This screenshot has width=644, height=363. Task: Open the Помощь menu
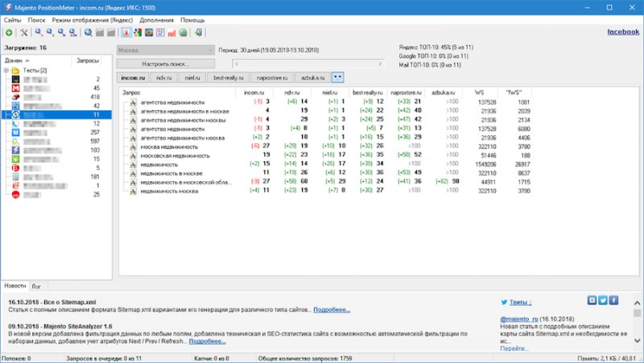coord(192,20)
